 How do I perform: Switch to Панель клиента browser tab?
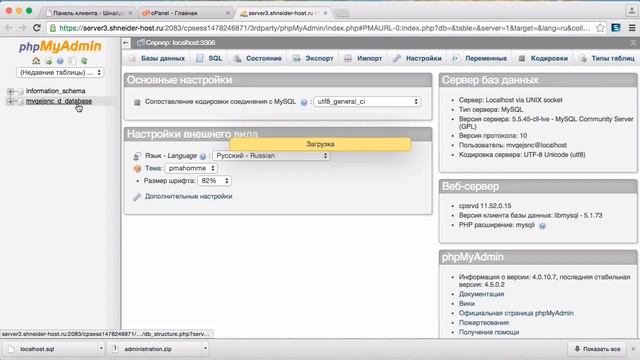tap(89, 13)
